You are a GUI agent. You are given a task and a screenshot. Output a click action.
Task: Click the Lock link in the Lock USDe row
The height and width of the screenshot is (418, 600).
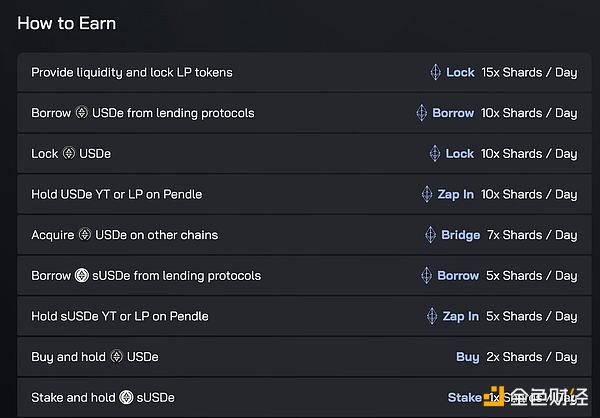tap(460, 154)
